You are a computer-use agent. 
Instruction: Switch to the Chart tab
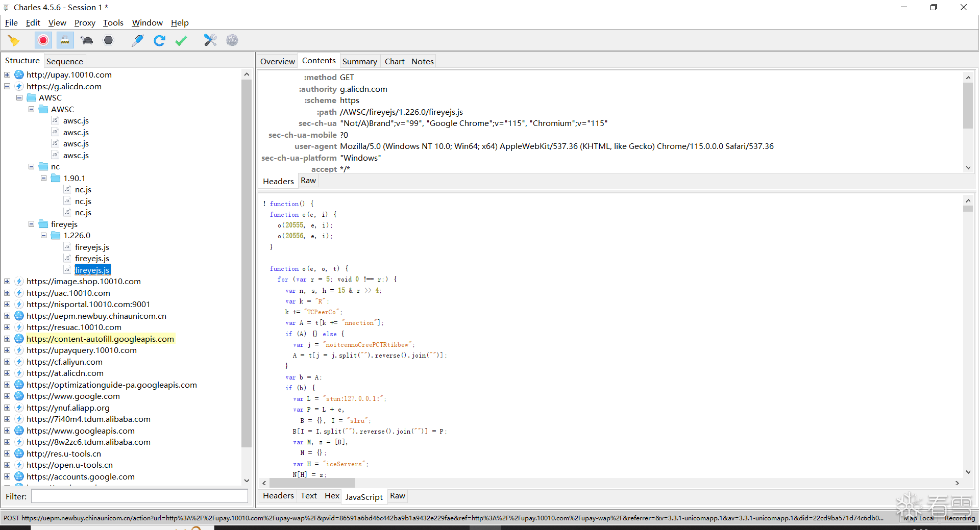pos(395,61)
